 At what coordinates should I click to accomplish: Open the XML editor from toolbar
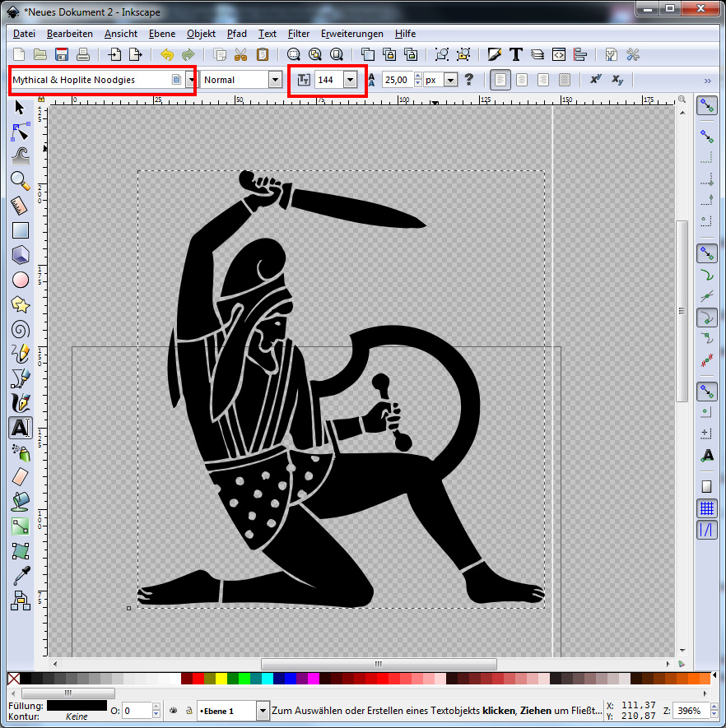[x=559, y=55]
